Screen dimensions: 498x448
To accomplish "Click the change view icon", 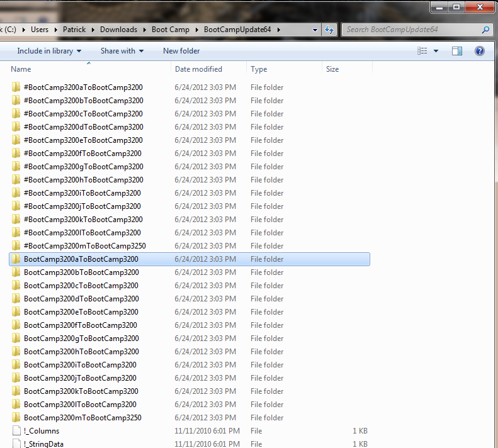I will [422, 51].
